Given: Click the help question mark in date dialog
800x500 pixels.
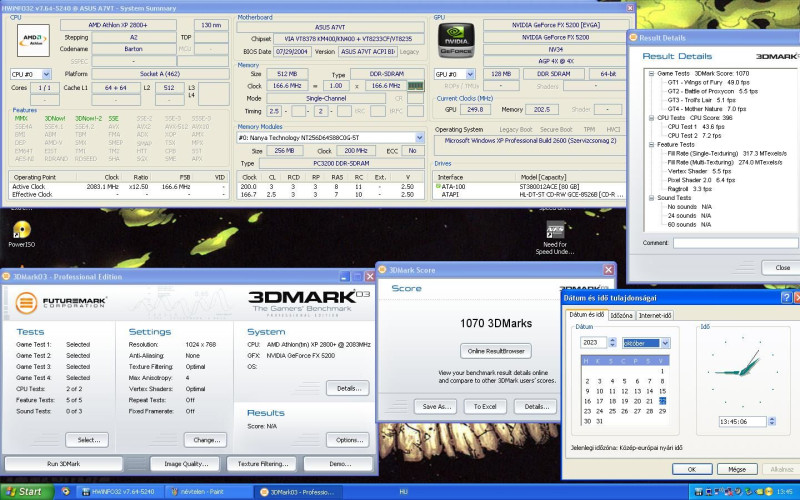Looking at the screenshot, I should coord(786,298).
